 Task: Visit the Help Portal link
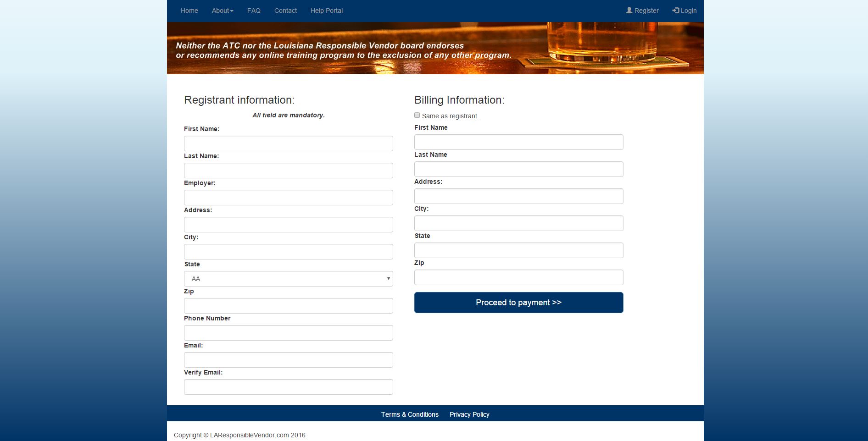click(326, 11)
